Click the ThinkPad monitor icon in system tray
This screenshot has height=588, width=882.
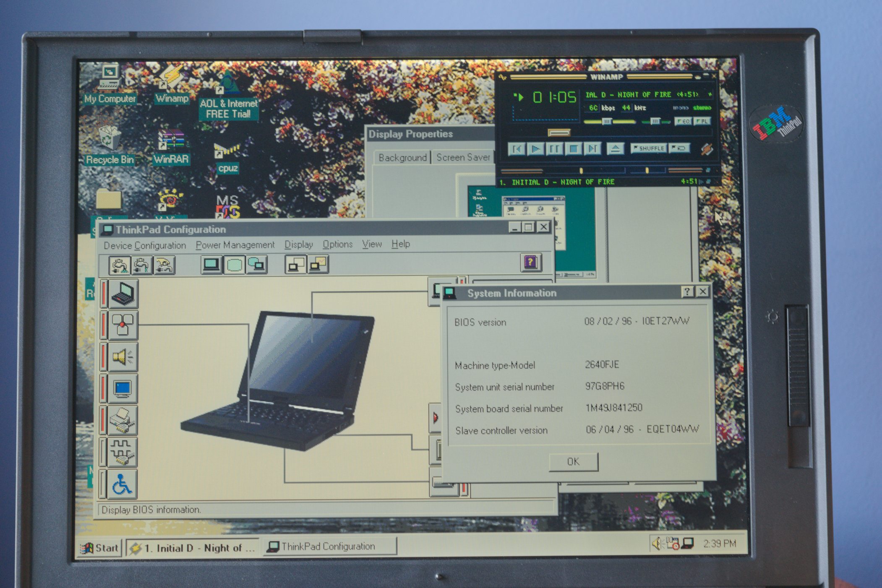coord(688,544)
